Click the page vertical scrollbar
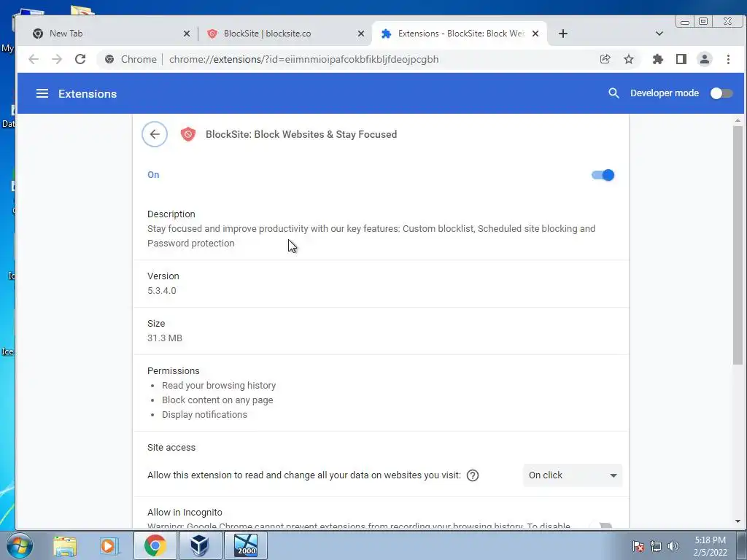747x560 pixels. [x=738, y=246]
